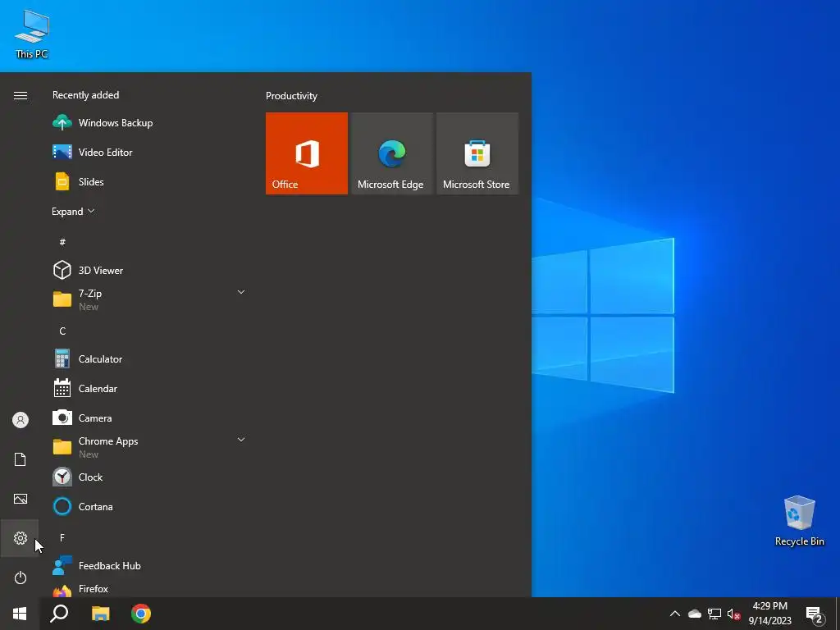The width and height of the screenshot is (840, 630).
Task: Open Video Editor app
Action: pos(150,152)
